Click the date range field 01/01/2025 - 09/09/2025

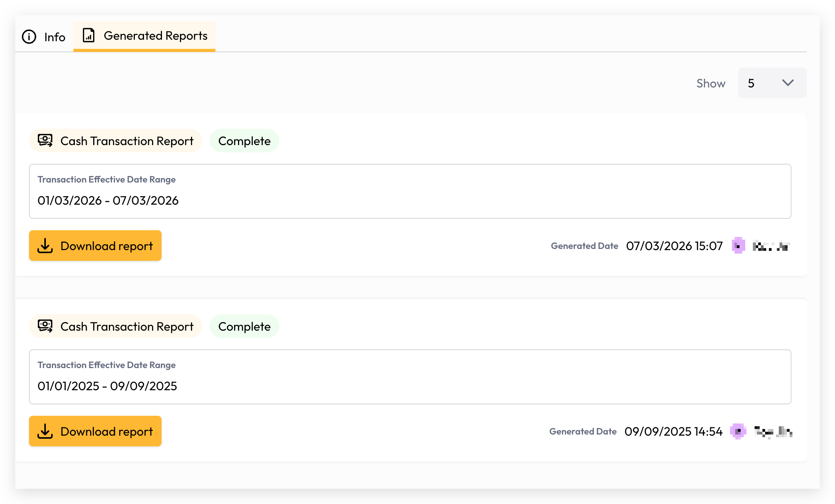pyautogui.click(x=410, y=377)
